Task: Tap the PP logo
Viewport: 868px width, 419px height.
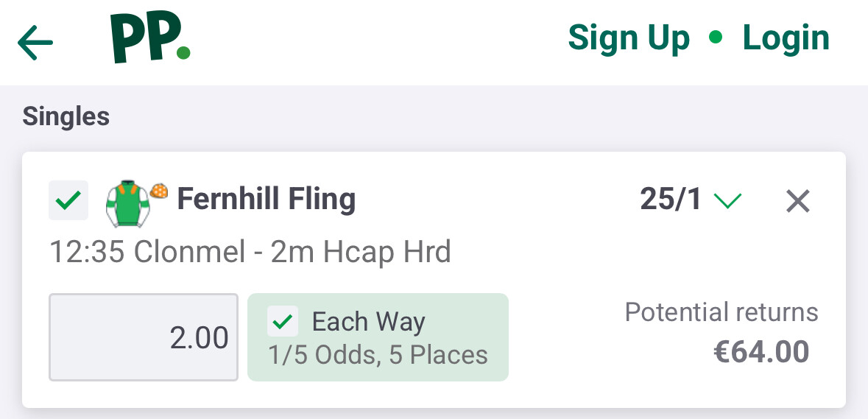Action: click(x=149, y=38)
